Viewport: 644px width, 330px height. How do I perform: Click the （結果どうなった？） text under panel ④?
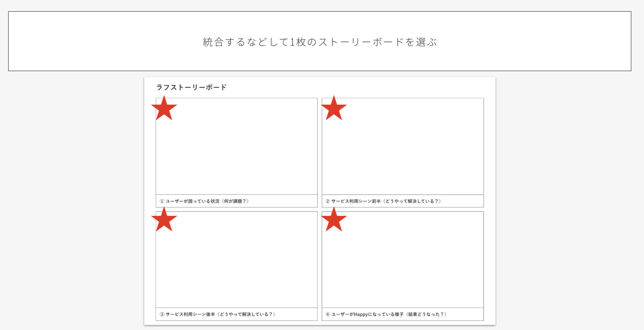click(426, 314)
